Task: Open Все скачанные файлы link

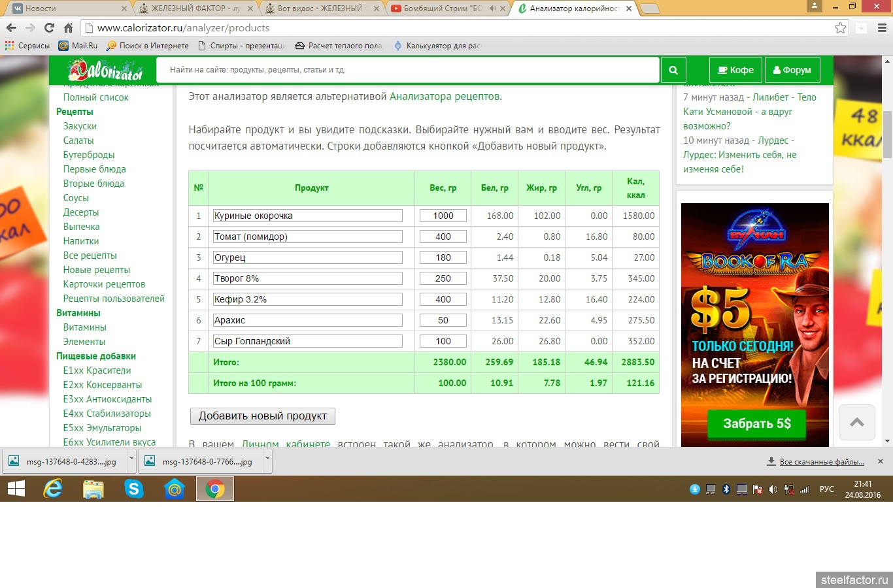Action: point(822,461)
